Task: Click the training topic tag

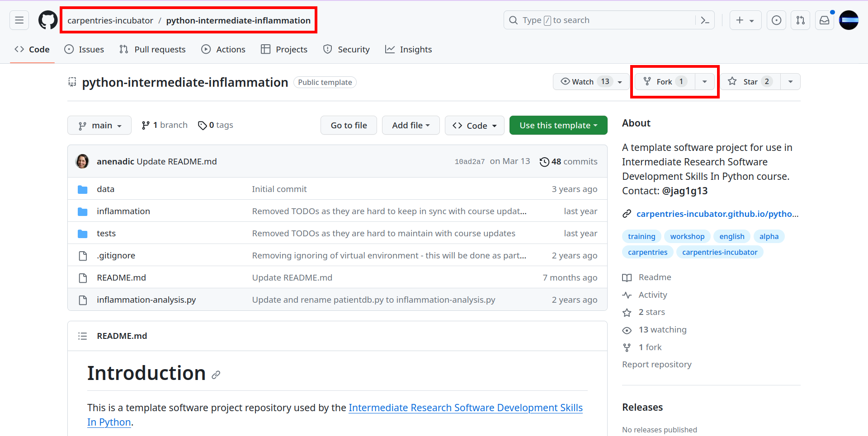Action: point(642,236)
